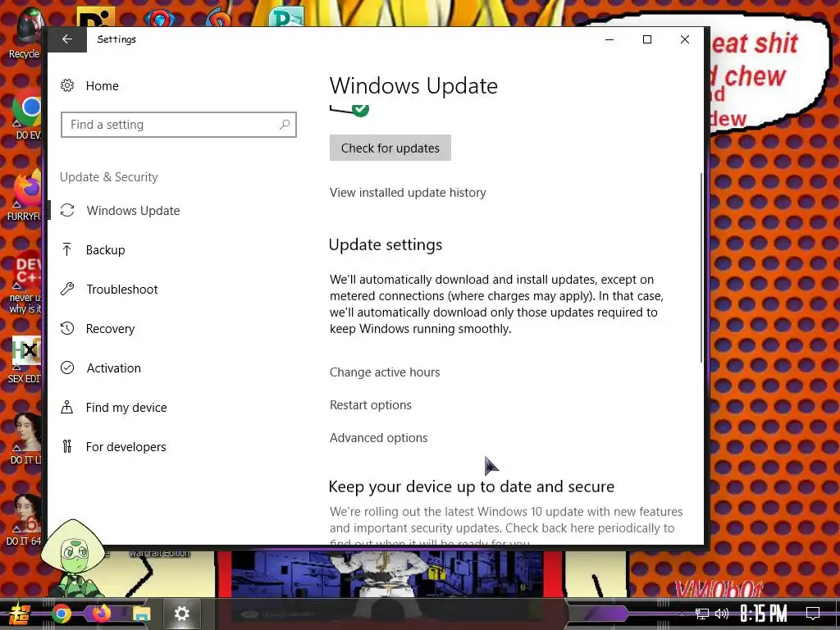Click the Backup arrow icon

click(x=67, y=249)
